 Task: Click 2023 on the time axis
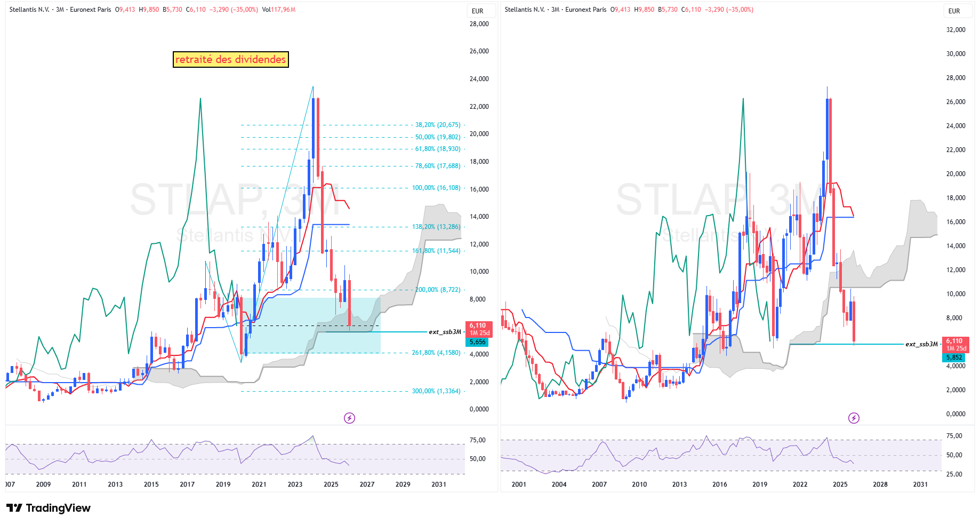(295, 485)
